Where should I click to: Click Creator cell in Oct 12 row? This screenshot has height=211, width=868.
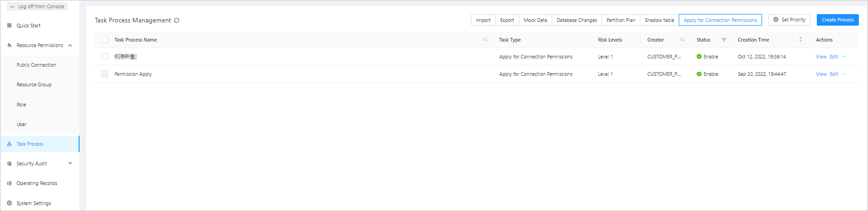tap(664, 57)
